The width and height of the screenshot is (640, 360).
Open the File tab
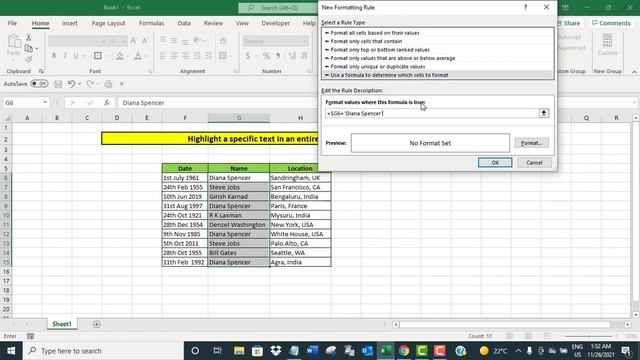[x=12, y=23]
